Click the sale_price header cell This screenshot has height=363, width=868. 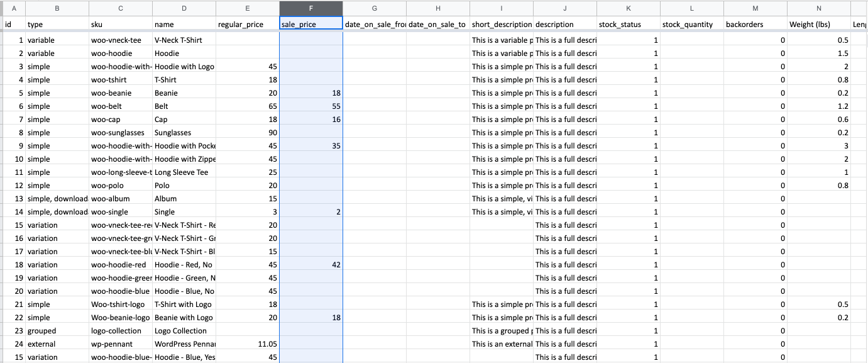click(x=311, y=25)
